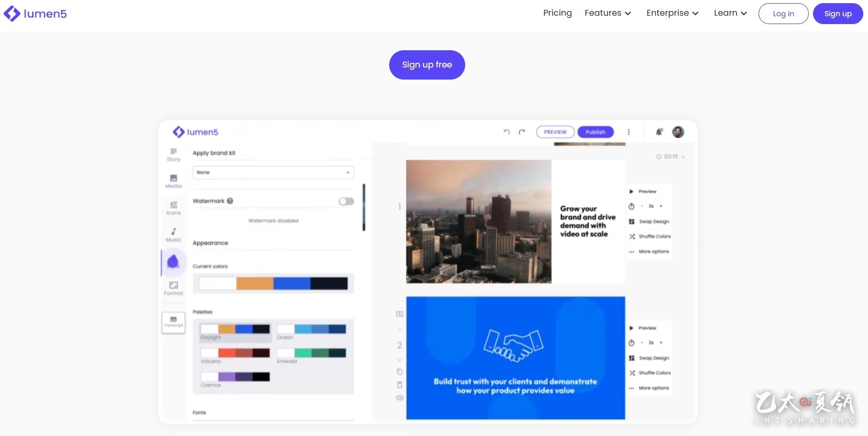The image size is (868, 436).
Task: Click Shuffle Colors for scene 1
Action: pyautogui.click(x=650, y=237)
